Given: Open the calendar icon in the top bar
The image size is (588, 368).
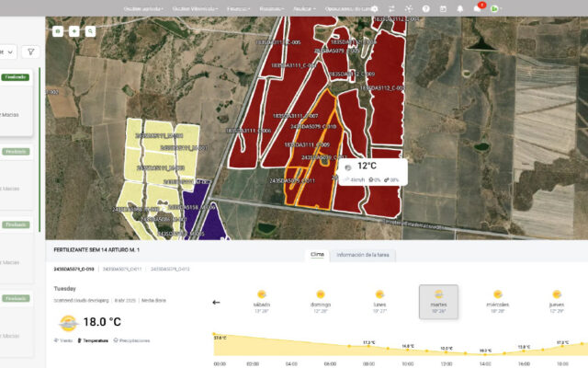Looking at the screenshot, I should point(443,8).
